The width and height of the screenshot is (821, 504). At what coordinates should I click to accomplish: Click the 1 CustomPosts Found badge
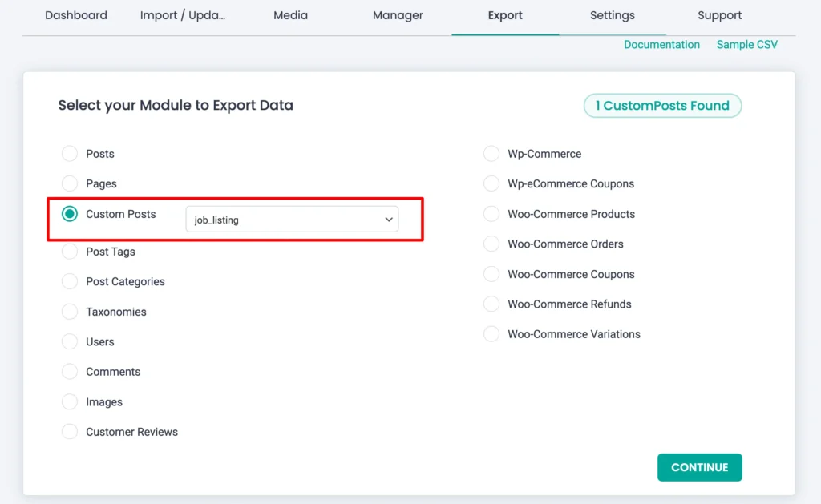click(x=662, y=106)
